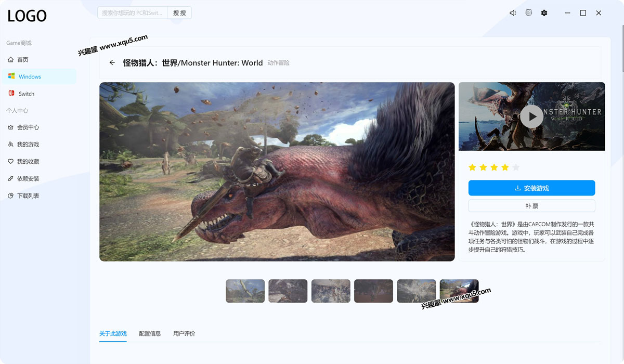Screen dimensions: 624x364
Task: Open 会员中心 member center
Action: 39,127
